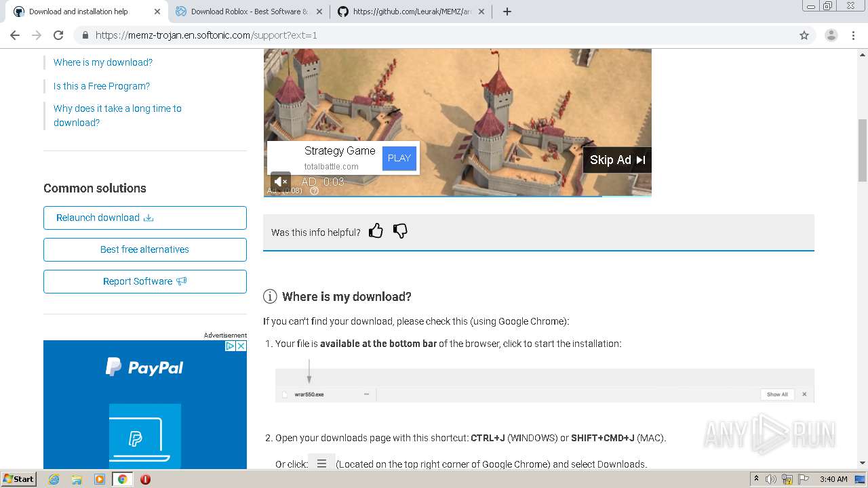Expand hidden system tray icons arrow
This screenshot has width=868, height=488.
pyautogui.click(x=757, y=479)
